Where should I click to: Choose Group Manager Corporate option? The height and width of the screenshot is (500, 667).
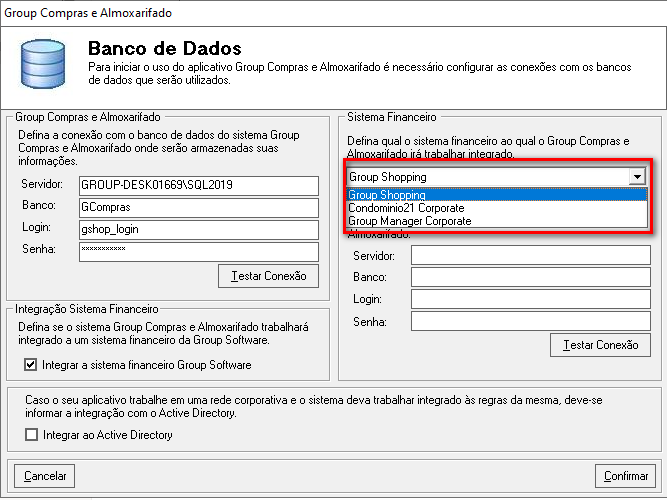pos(497,221)
